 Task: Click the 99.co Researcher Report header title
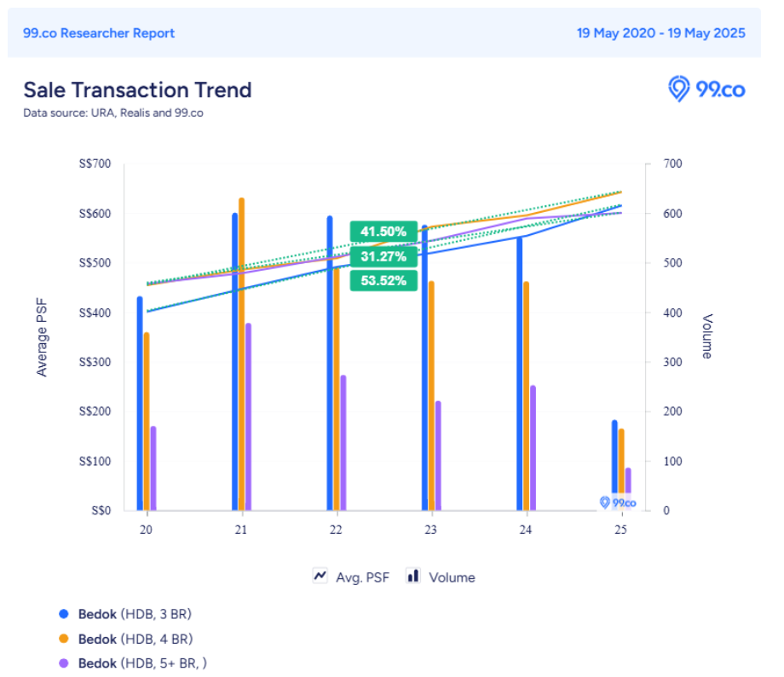pos(99,33)
